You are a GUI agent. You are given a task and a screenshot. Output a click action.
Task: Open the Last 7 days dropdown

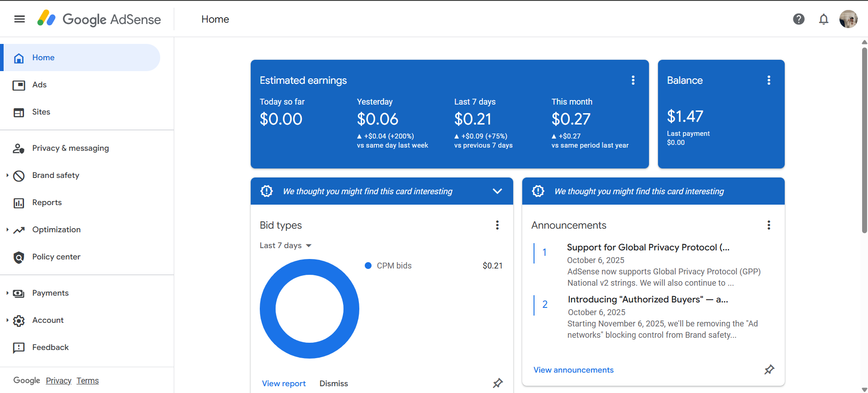(x=286, y=245)
